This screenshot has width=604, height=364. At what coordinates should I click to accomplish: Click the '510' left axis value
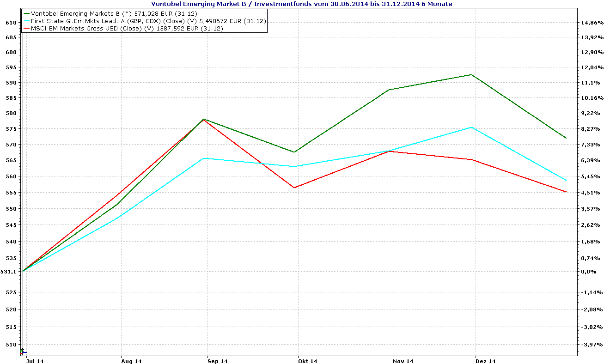[x=12, y=345]
